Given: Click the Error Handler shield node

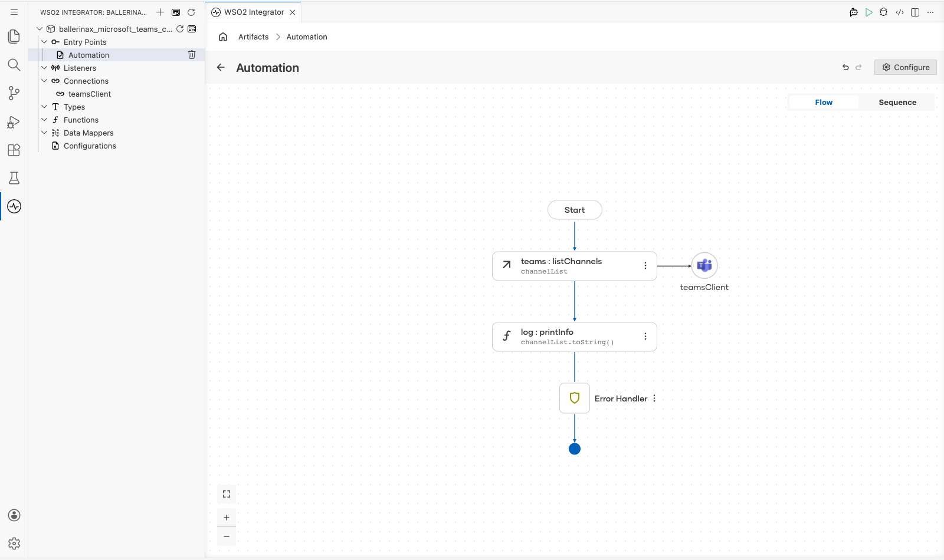Looking at the screenshot, I should (x=575, y=398).
